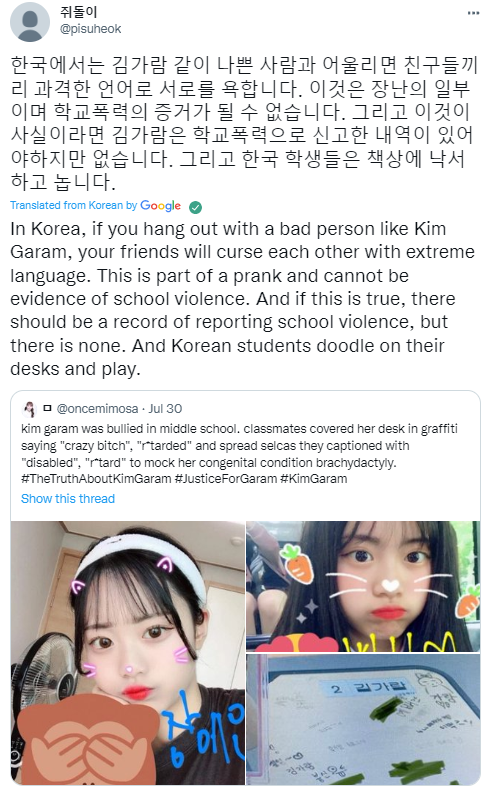Open the @oncemimosa profile handle
Viewport: 483px width, 787px height.
[97, 409]
